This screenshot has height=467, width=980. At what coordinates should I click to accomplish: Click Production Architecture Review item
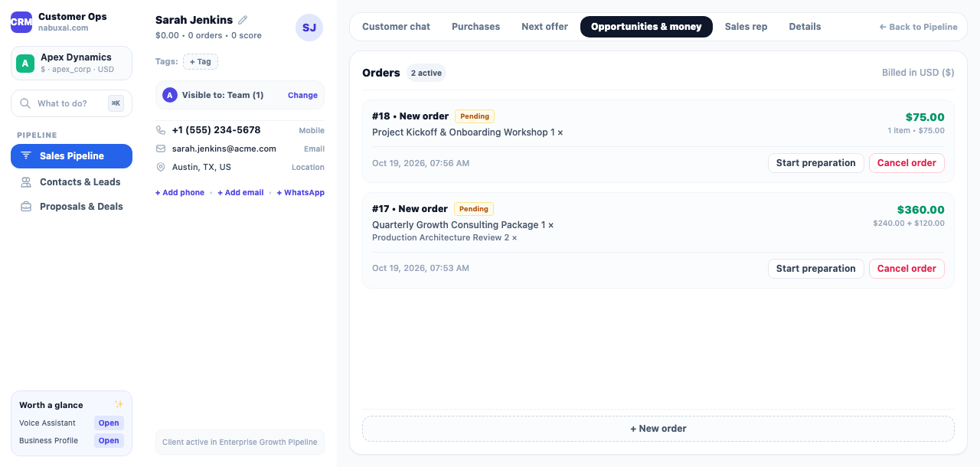coord(445,238)
